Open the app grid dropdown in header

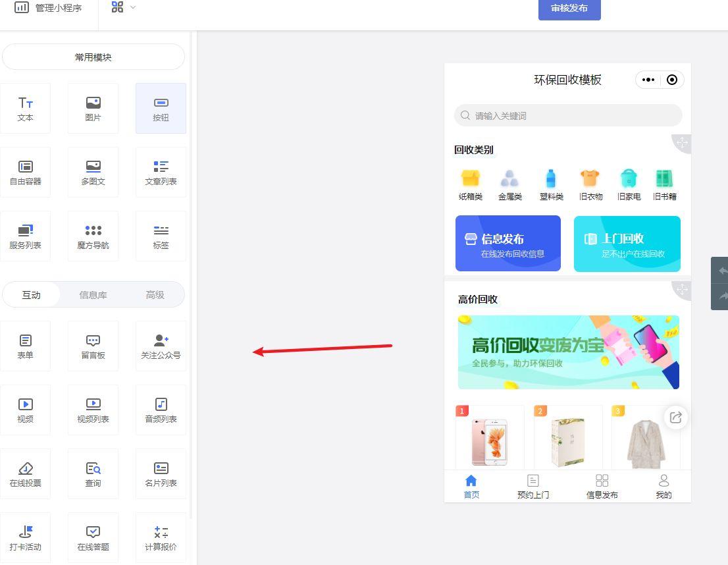(123, 7)
